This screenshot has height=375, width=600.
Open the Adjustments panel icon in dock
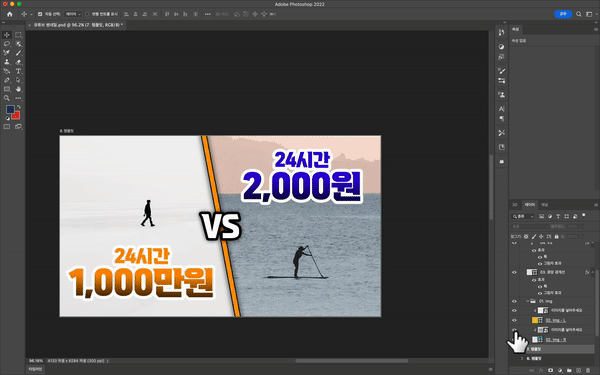point(501,47)
